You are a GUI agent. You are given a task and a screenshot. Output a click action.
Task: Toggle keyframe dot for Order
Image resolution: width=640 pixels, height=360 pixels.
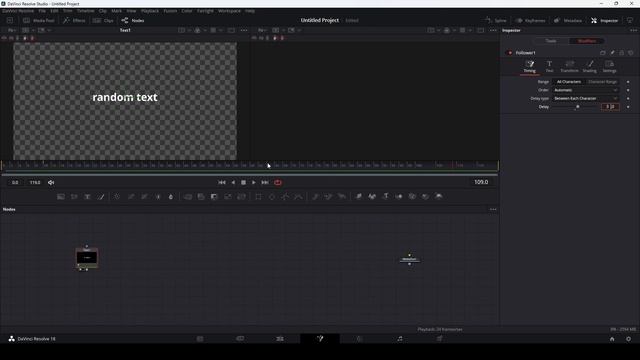click(628, 90)
